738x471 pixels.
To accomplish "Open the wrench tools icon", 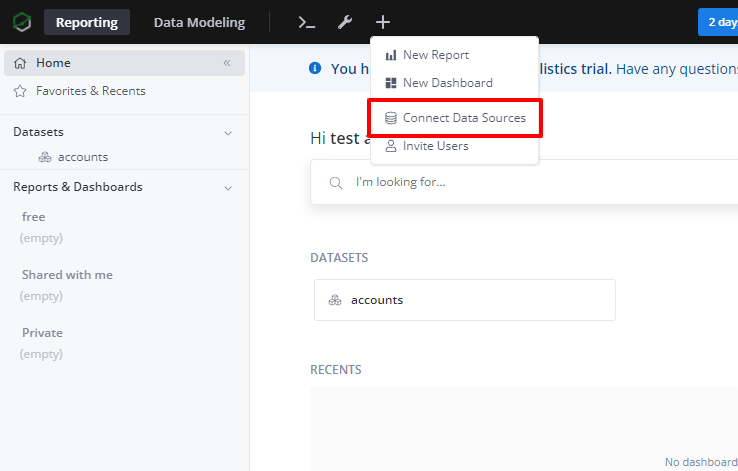I will pyautogui.click(x=345, y=22).
